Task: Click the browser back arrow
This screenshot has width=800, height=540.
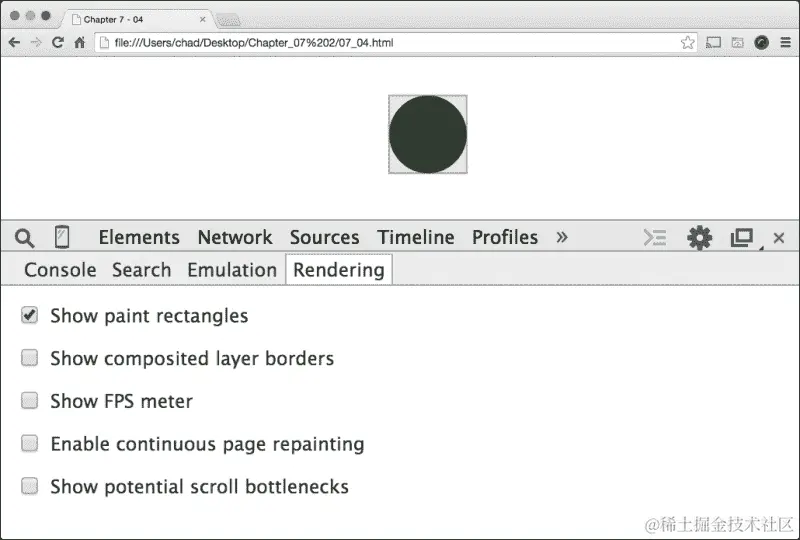Action: pyautogui.click(x=14, y=42)
